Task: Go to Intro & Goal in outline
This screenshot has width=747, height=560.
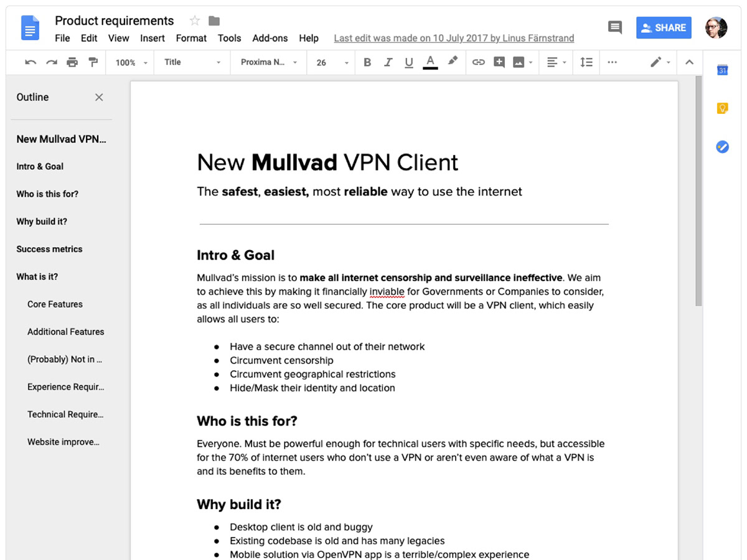Action: pos(40,166)
